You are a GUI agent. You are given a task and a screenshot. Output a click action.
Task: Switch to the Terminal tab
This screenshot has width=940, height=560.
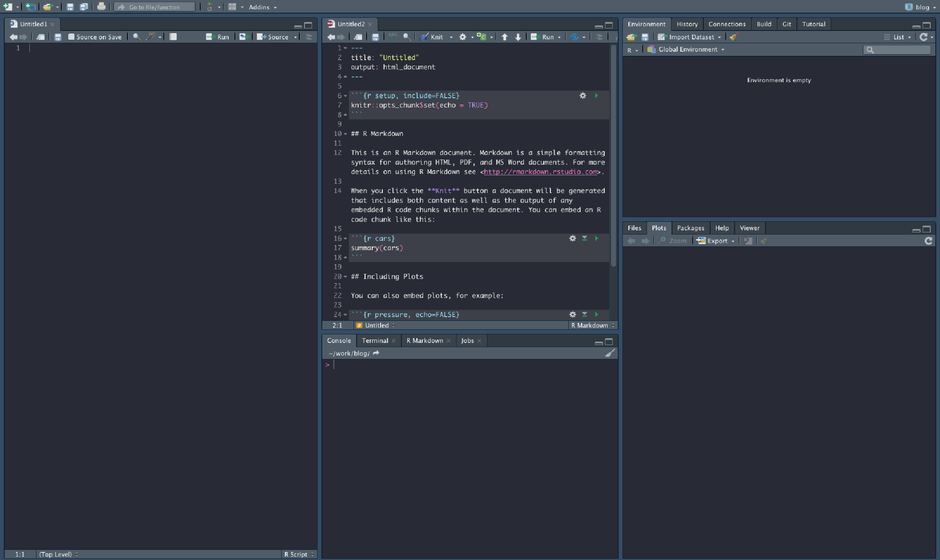[374, 340]
